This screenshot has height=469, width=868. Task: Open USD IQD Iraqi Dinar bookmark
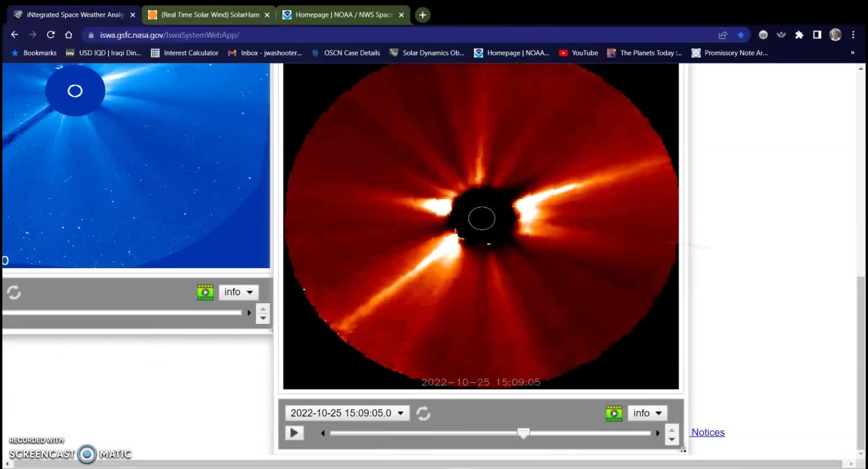pyautogui.click(x=104, y=53)
